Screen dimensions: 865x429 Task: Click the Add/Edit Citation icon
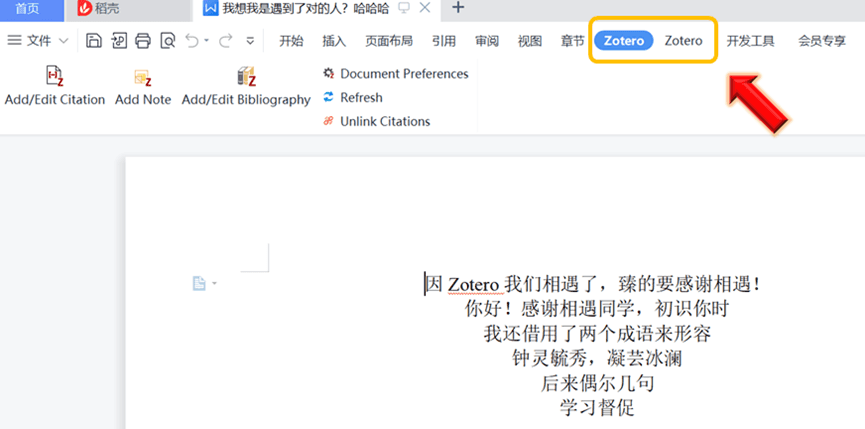click(x=55, y=77)
